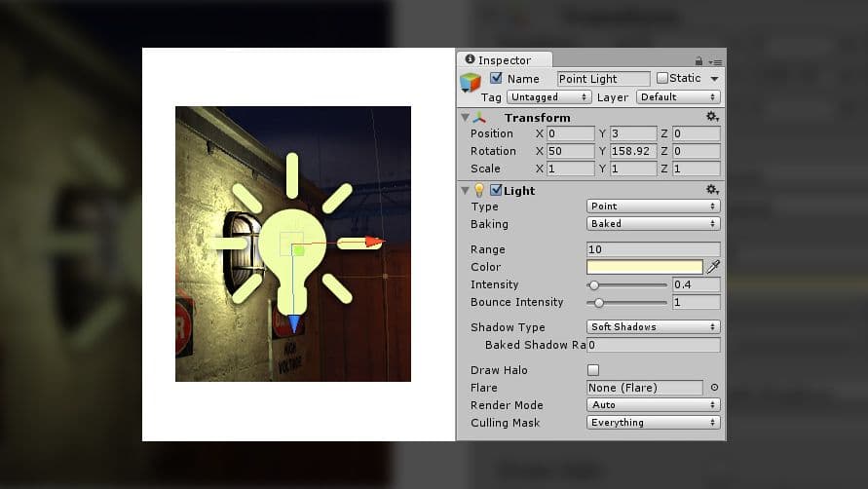Screen dimensions: 868x489
Task: Toggle the Static checkbox
Action: [x=662, y=78]
